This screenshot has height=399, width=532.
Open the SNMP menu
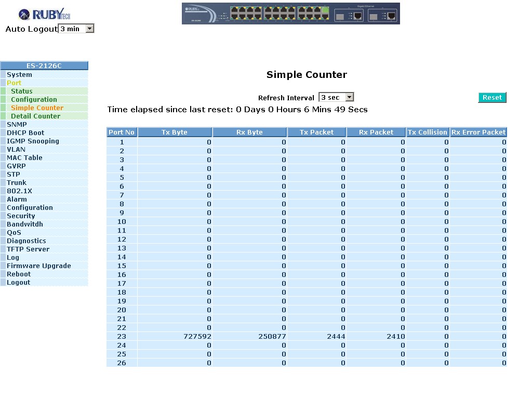pos(17,125)
